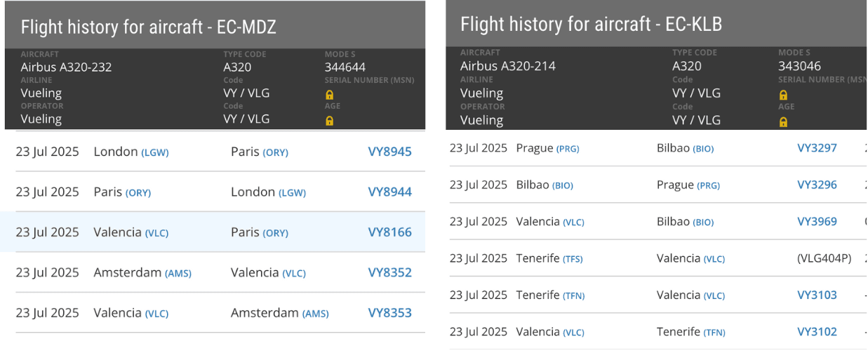Open flight VY3102 link

click(x=817, y=331)
